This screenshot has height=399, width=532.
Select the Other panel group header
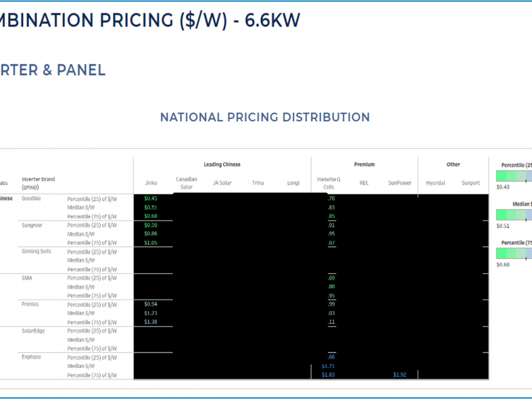(453, 164)
